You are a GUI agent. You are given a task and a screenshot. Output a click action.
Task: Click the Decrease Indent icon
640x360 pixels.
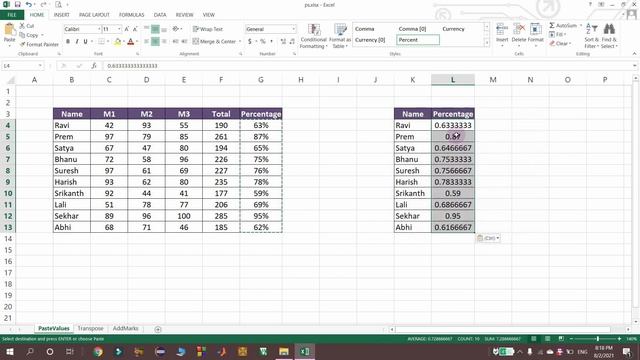(x=176, y=41)
